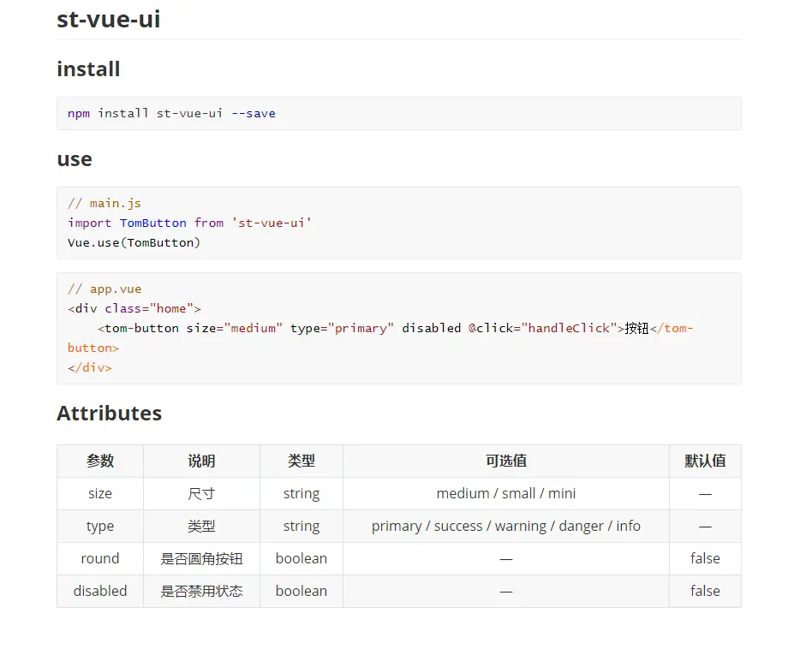Click the install section heading
This screenshot has width=812, height=661.
tap(88, 68)
